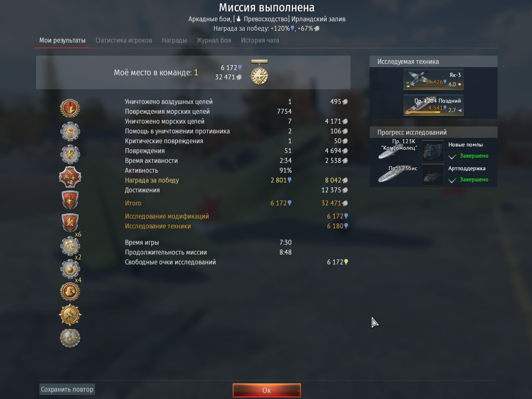This screenshot has height=399, width=532.
Task: Click the silver fist badge with x2
Action: (70, 246)
